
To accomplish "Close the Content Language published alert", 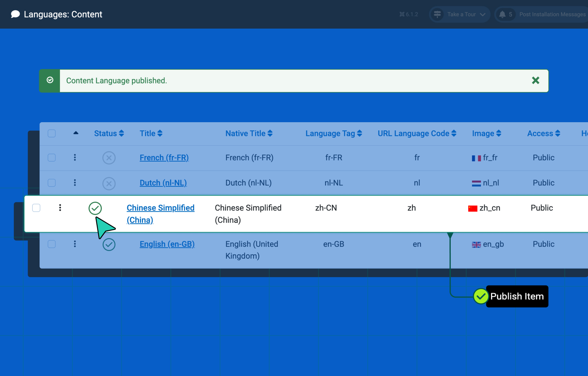I will click(x=536, y=80).
